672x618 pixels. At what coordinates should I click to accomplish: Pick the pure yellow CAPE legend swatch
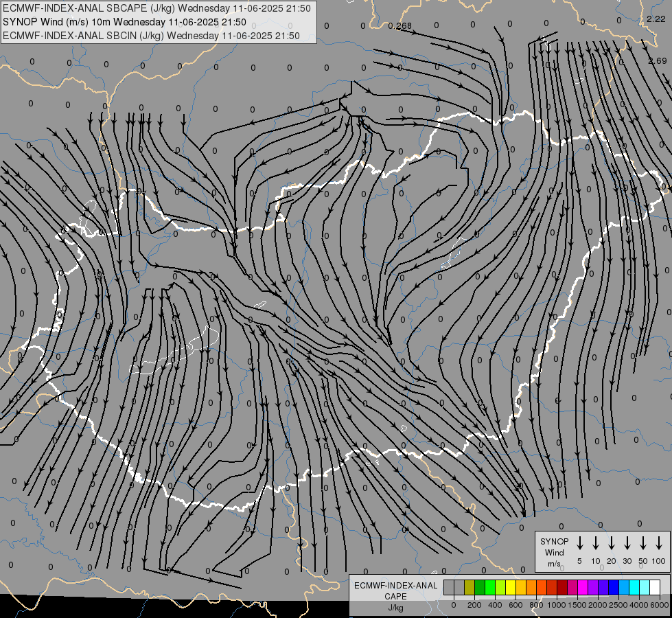click(511, 587)
